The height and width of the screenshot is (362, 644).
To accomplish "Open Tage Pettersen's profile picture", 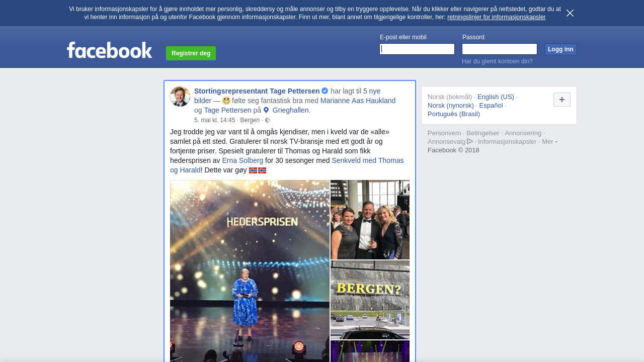I will point(180,97).
